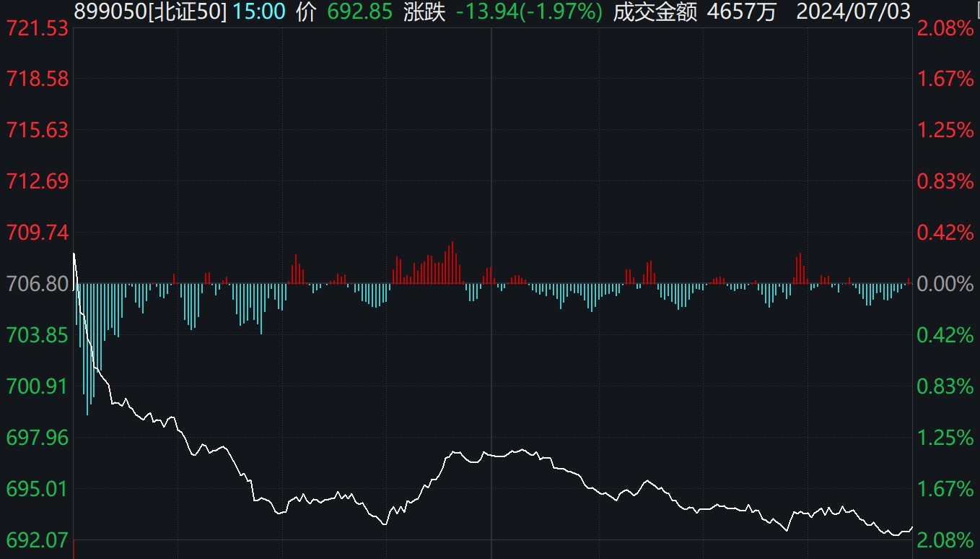Screen dimensions: 980x559
Task: Click the 709.74 price axis label
Action: point(38,233)
